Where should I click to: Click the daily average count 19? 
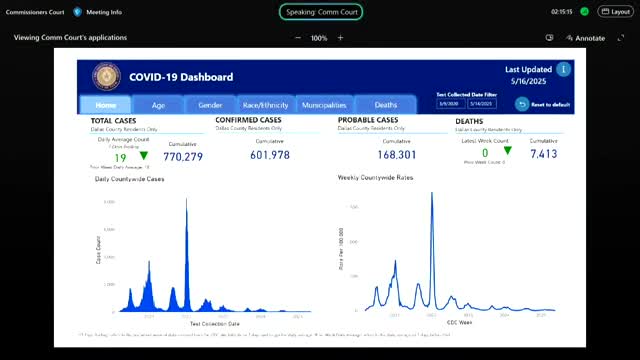[x=120, y=158]
